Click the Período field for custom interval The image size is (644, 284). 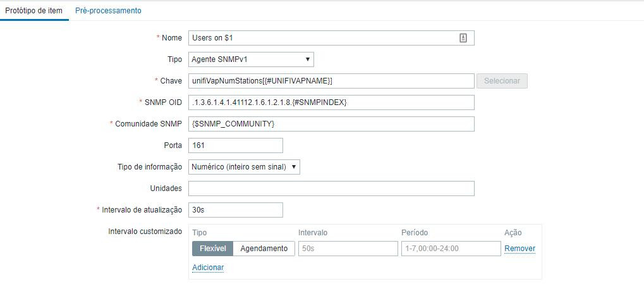point(451,249)
